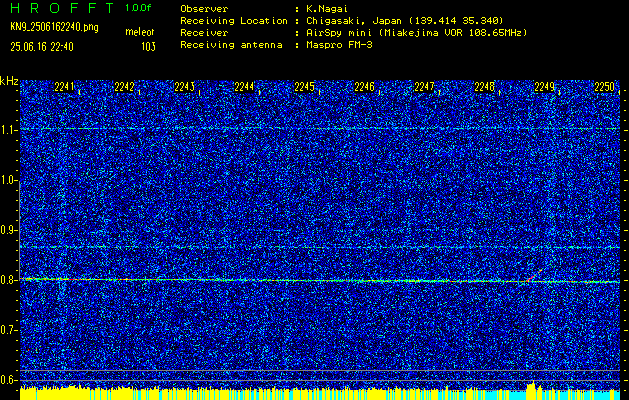Viewport: 629px width, 400px height.
Task: Click the HROFFT title text
Action: coord(62,8)
